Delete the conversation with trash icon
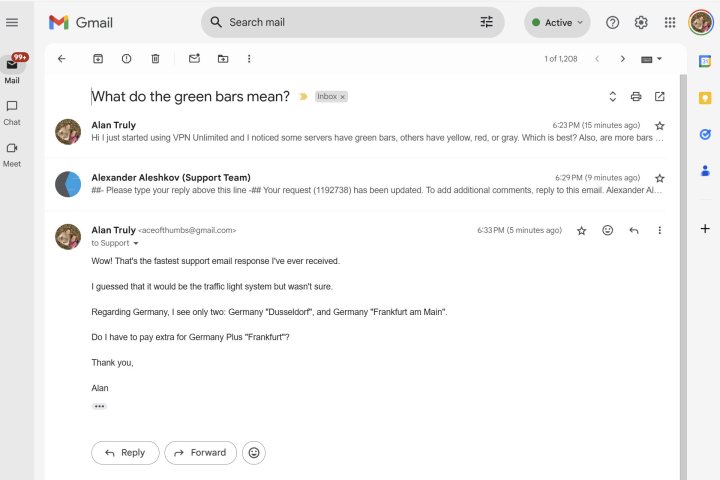The width and height of the screenshot is (720, 480). (x=155, y=59)
